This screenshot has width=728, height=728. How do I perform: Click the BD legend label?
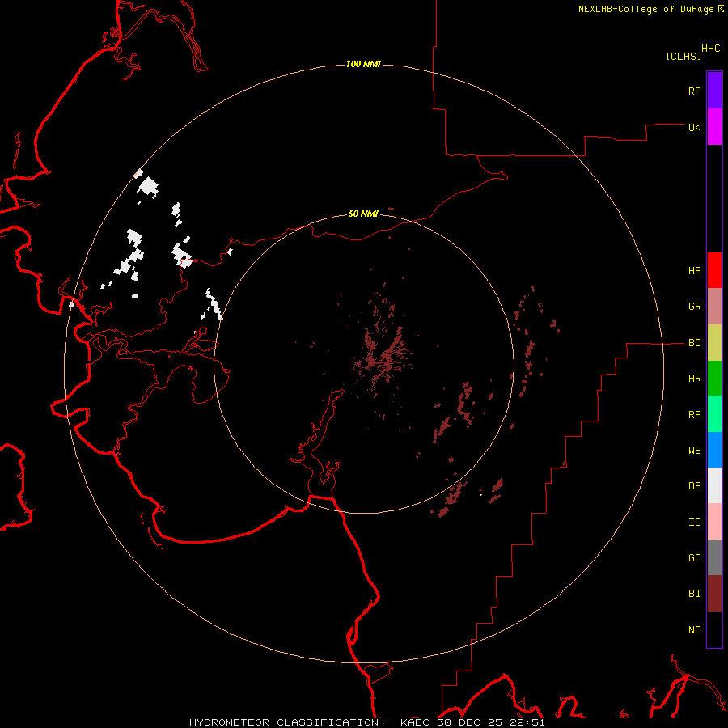pyautogui.click(x=694, y=343)
